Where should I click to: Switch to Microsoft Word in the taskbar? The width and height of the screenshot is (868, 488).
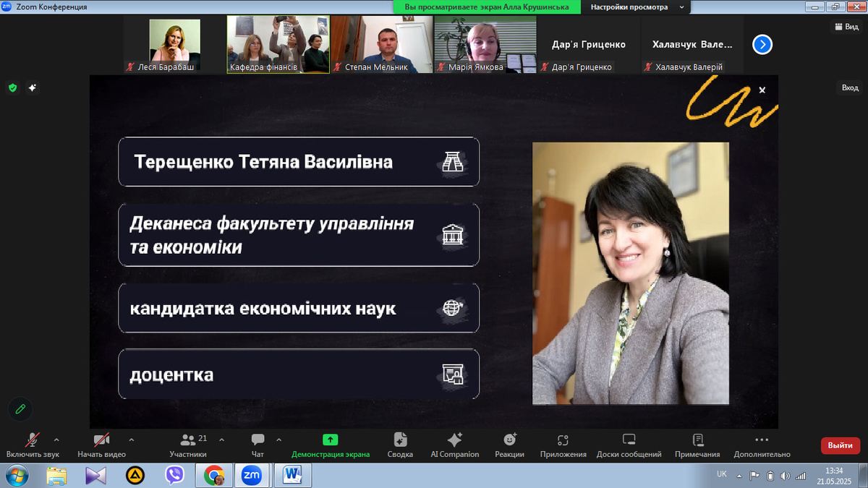293,475
